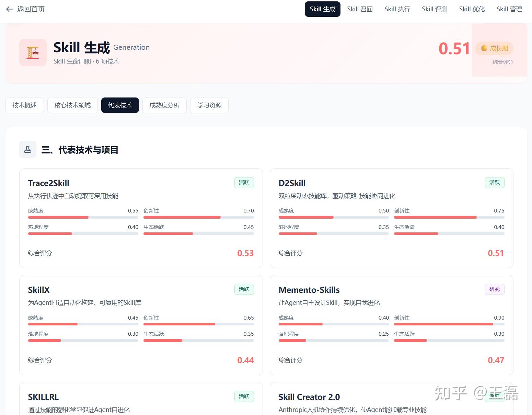The height and width of the screenshot is (415, 532).
Task: Open the Skill 生成 navigation tab
Action: point(323,9)
